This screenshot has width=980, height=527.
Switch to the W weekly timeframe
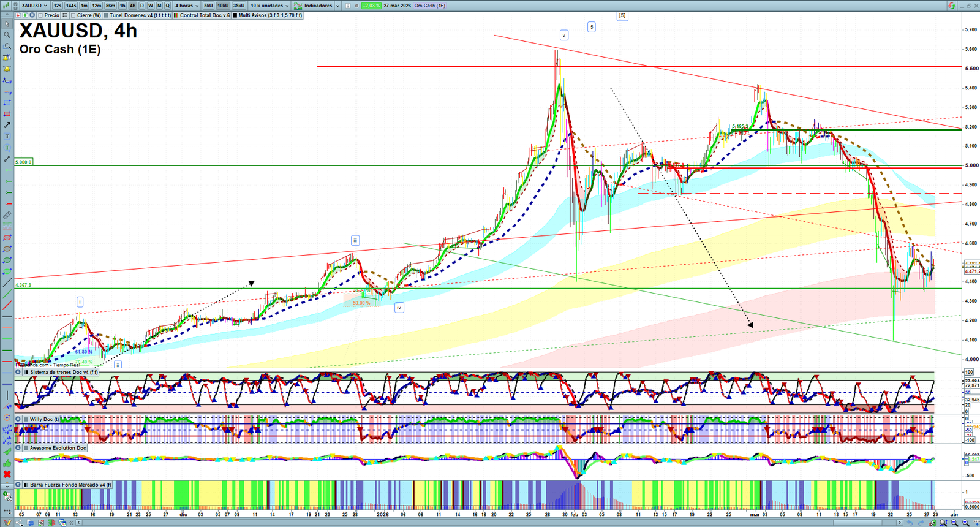click(151, 6)
